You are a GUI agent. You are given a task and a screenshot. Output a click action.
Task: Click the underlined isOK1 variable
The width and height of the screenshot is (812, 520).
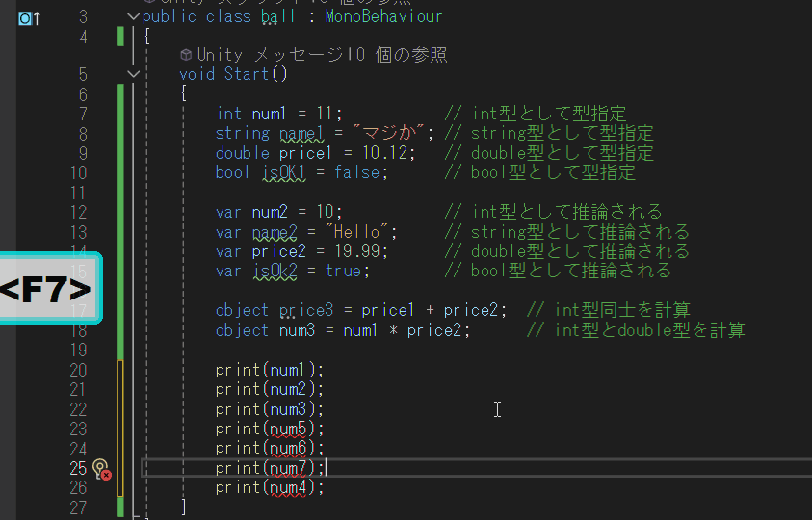pyautogui.click(x=284, y=172)
